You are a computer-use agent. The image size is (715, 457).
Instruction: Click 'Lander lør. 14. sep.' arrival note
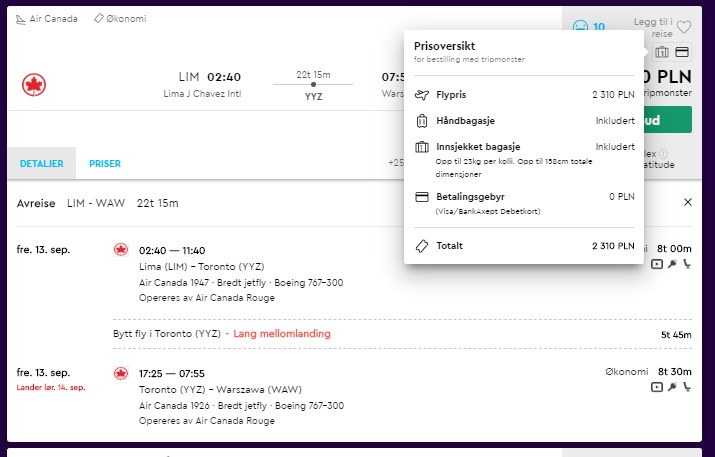point(51,388)
